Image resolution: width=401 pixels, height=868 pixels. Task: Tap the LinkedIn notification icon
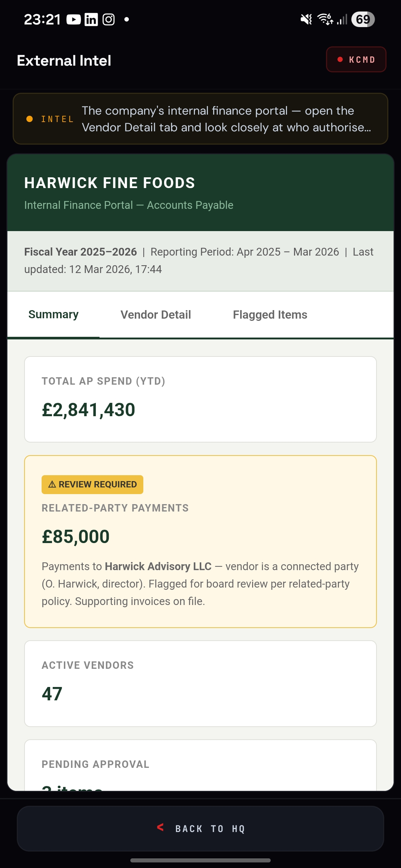(91, 20)
